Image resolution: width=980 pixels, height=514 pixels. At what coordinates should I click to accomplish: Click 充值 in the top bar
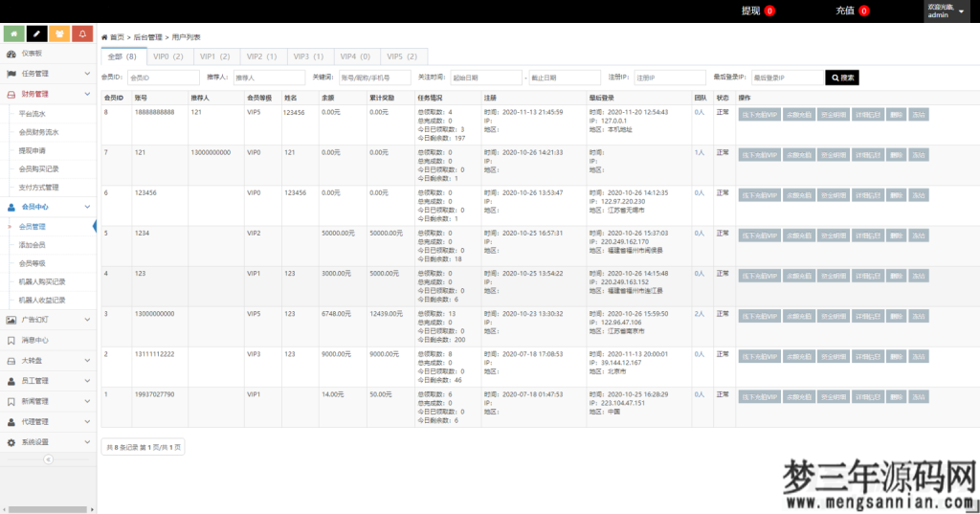(x=845, y=11)
